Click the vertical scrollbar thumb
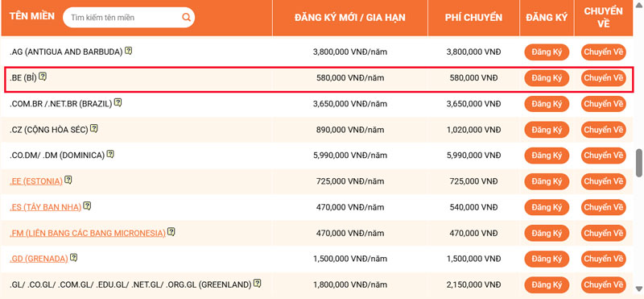 (639, 163)
